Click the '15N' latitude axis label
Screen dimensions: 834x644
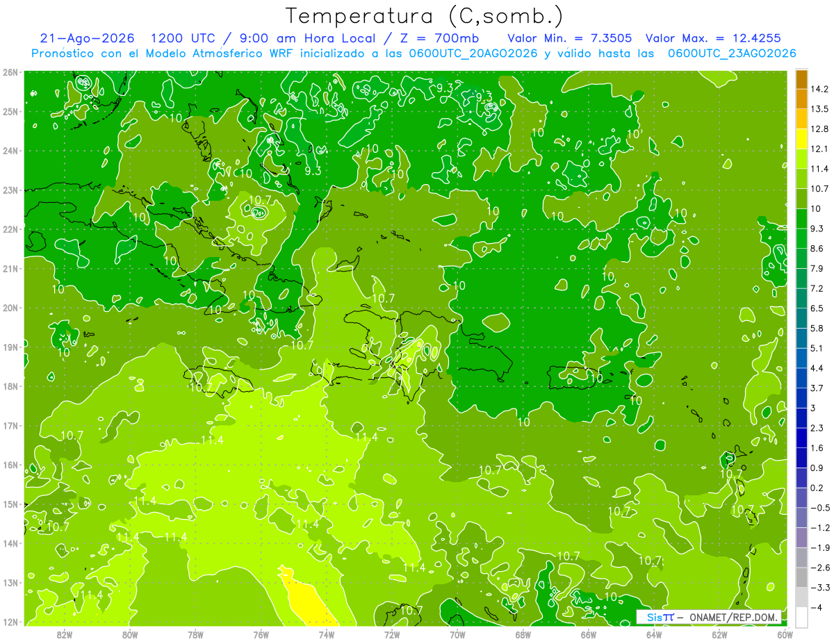[10, 504]
